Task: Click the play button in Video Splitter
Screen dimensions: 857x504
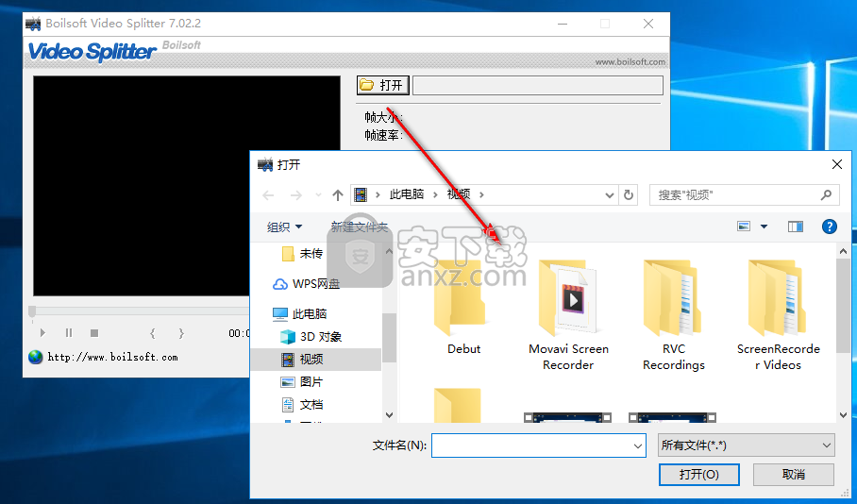Action: [42, 332]
